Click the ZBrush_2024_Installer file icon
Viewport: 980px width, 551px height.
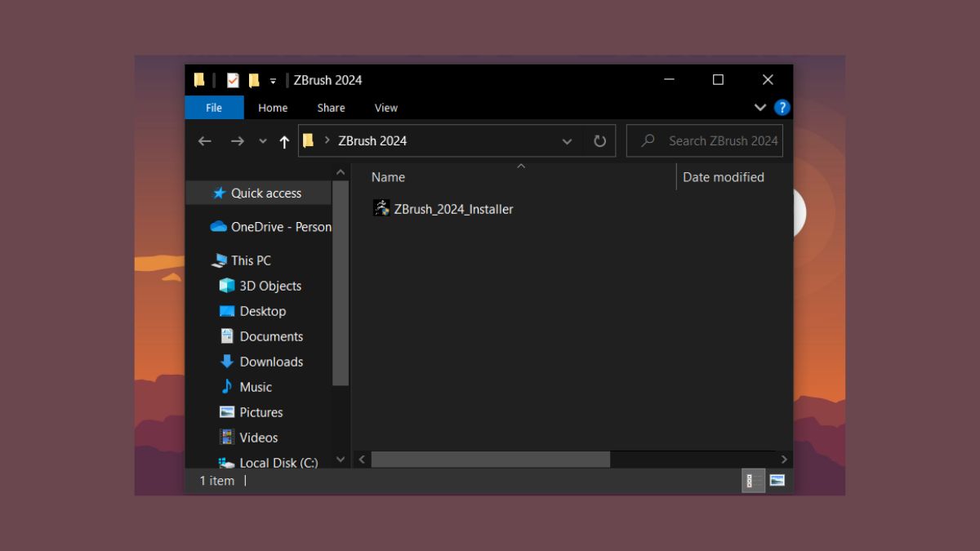click(381, 208)
